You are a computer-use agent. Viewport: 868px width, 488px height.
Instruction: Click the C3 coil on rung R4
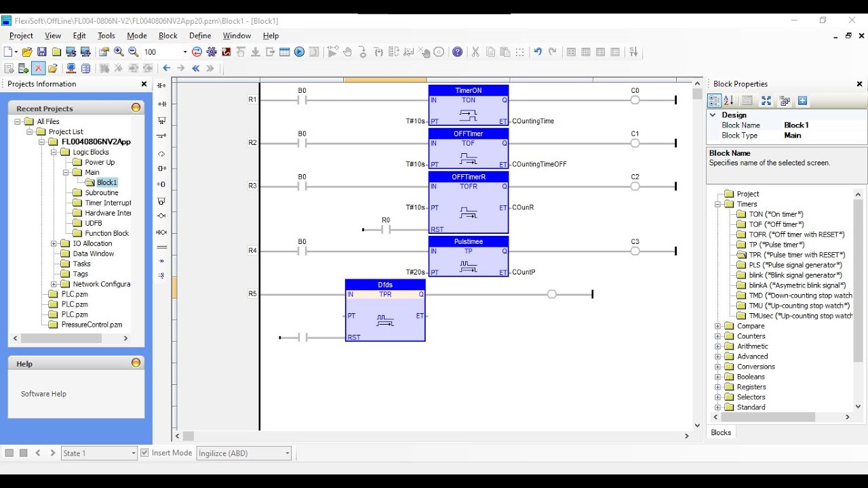pos(635,251)
